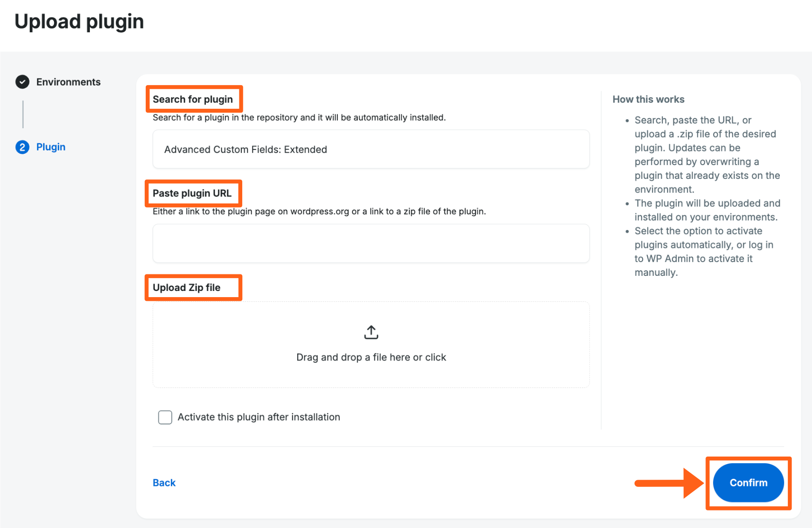This screenshot has width=812, height=528.
Task: Click the 'How this works' heading
Action: tap(648, 99)
